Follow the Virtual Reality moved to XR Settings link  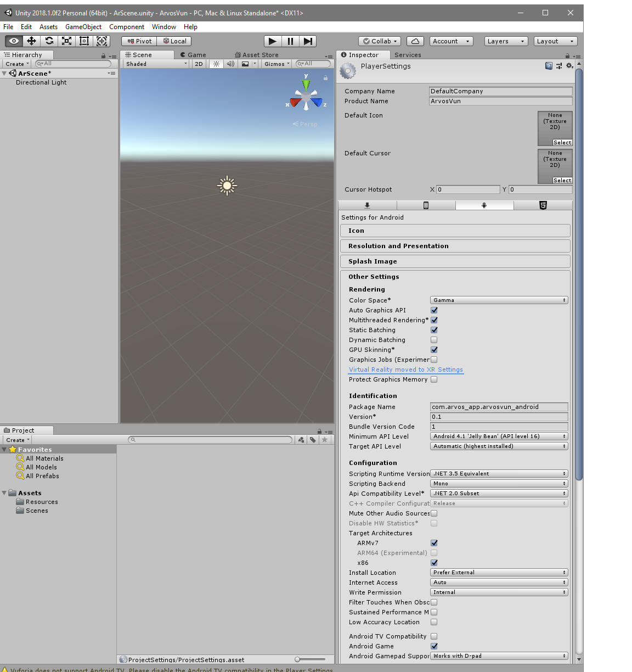[405, 369]
